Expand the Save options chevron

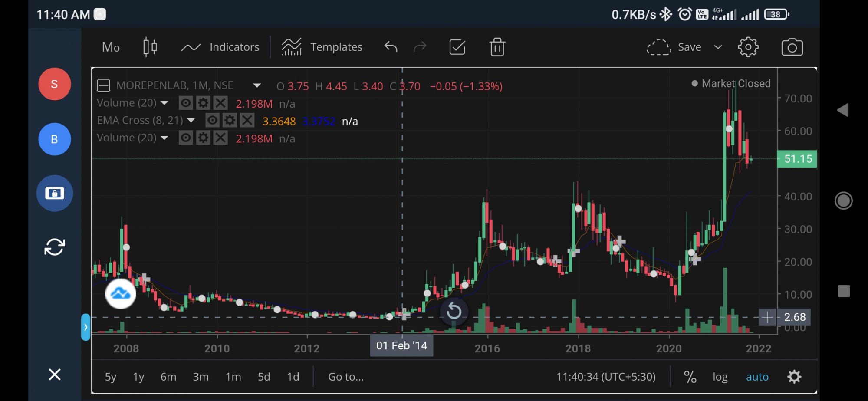[718, 47]
